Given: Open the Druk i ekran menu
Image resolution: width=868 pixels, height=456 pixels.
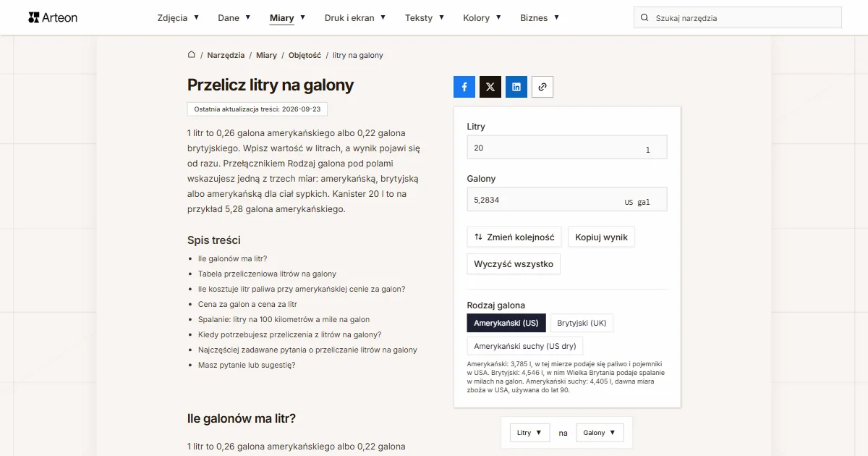Looking at the screenshot, I should point(355,17).
